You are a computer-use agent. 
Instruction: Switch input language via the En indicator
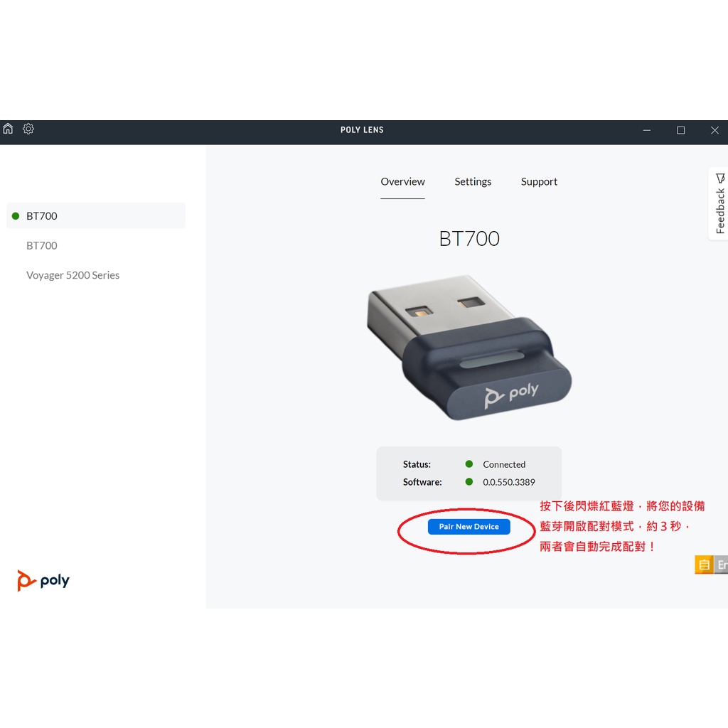click(x=722, y=564)
